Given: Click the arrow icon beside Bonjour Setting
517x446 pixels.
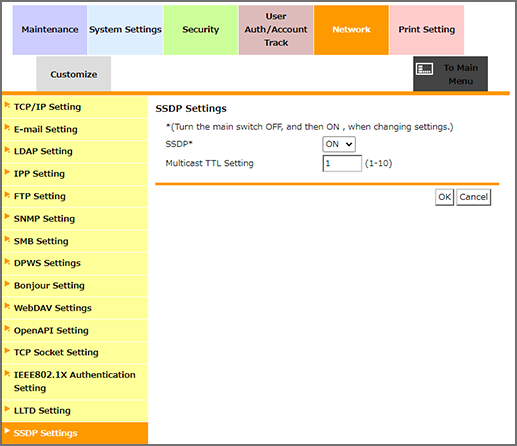Looking at the screenshot, I should pyautogui.click(x=7, y=284).
